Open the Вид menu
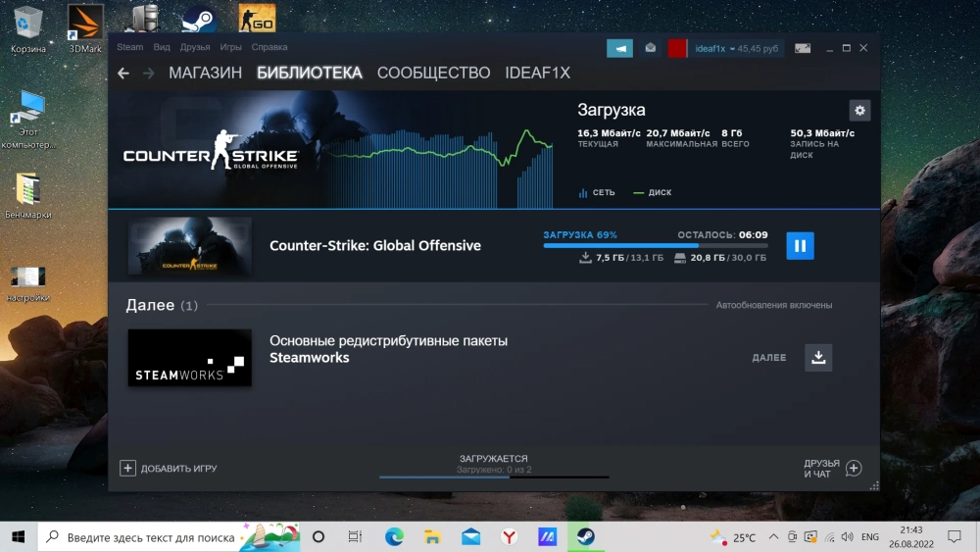980x552 pixels. [x=162, y=47]
